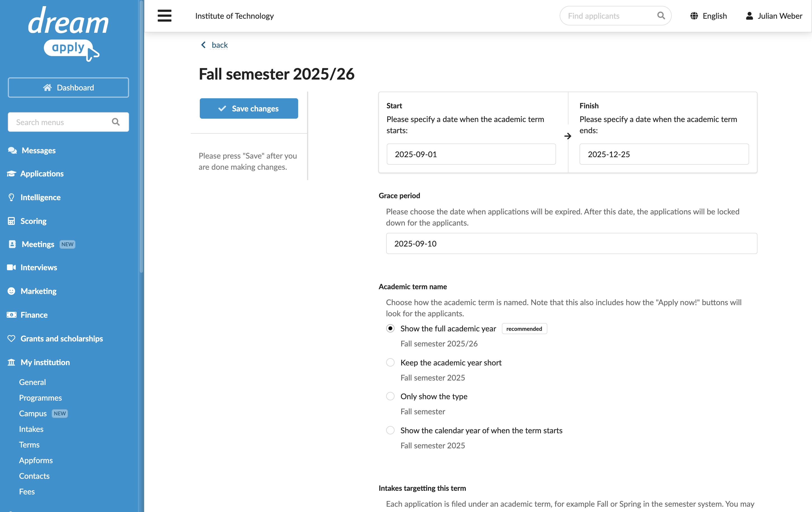Select 'Only show the type' radio
This screenshot has height=512, width=812.
[x=390, y=396]
